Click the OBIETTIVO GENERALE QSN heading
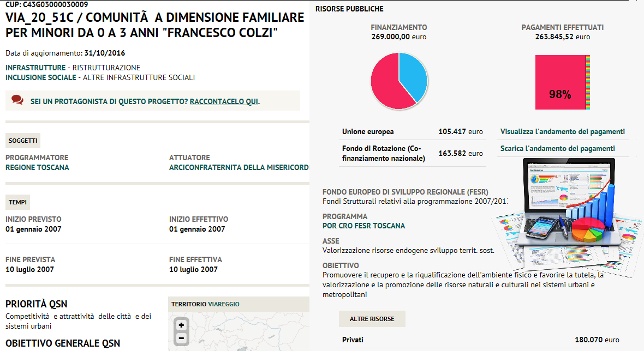This screenshot has width=644, height=351. (x=63, y=343)
